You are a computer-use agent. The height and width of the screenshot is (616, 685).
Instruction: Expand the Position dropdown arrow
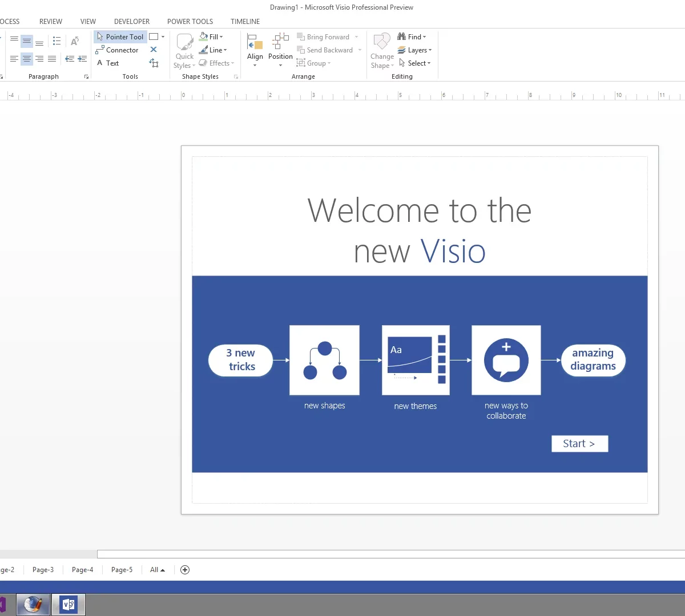pyautogui.click(x=280, y=66)
